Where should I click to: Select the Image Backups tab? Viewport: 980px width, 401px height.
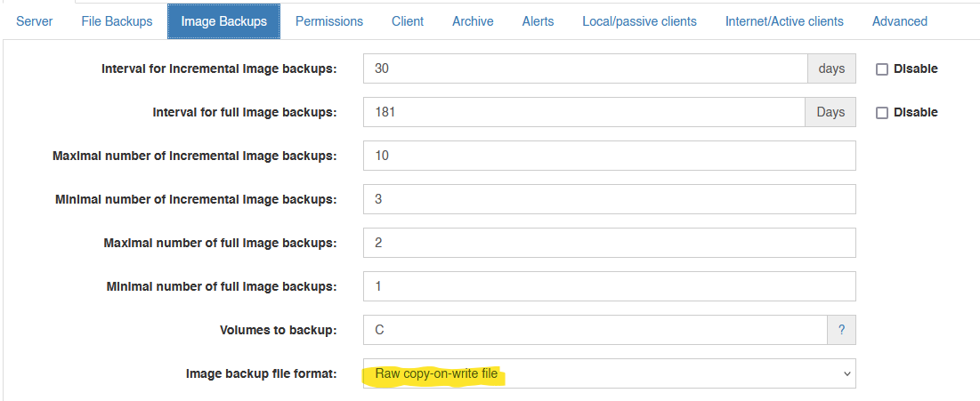click(223, 21)
